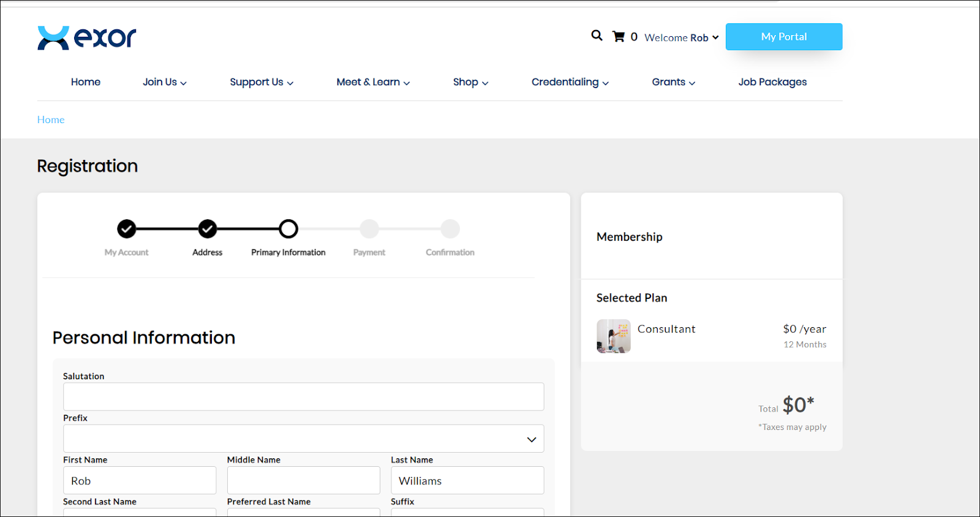The width and height of the screenshot is (980, 517).
Task: Click the Exor logo
Action: pos(86,37)
